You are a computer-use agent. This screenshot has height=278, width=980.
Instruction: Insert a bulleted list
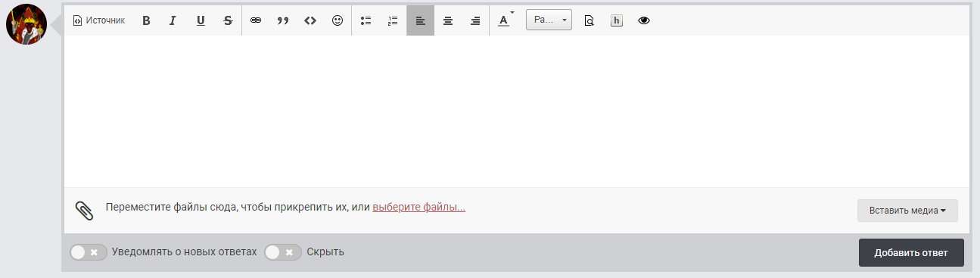(x=366, y=21)
